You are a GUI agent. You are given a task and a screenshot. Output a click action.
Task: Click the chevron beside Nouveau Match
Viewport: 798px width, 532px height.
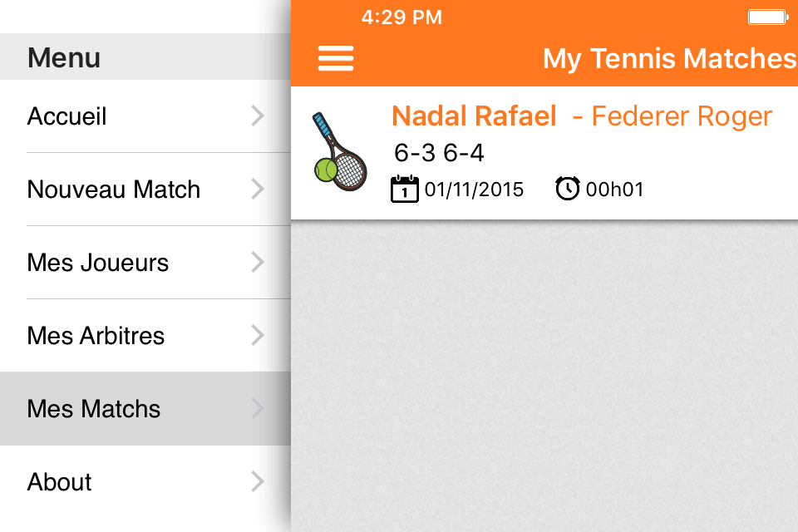[258, 190]
